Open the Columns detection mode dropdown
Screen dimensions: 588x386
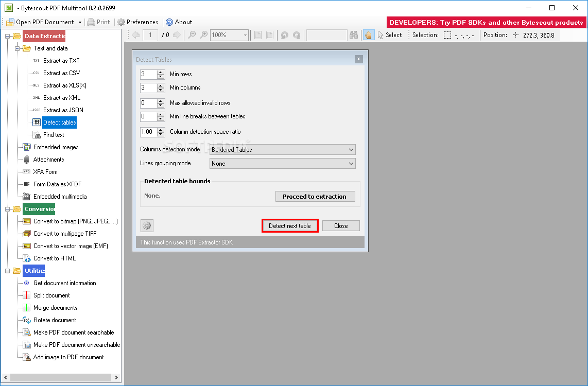point(351,150)
